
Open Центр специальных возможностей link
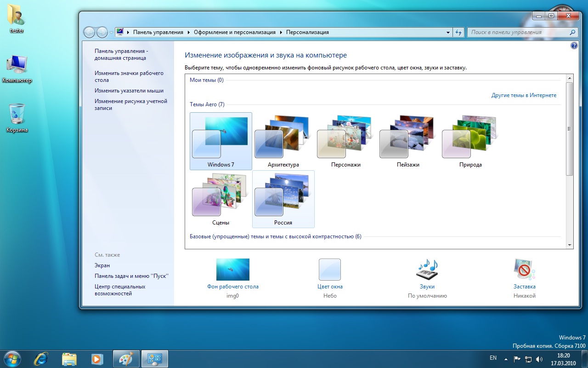pyautogui.click(x=120, y=290)
